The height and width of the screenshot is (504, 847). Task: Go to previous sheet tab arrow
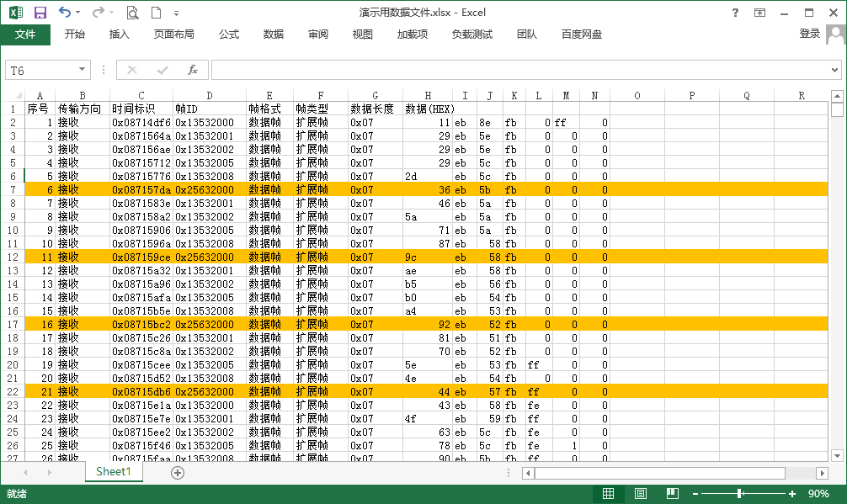click(x=25, y=473)
